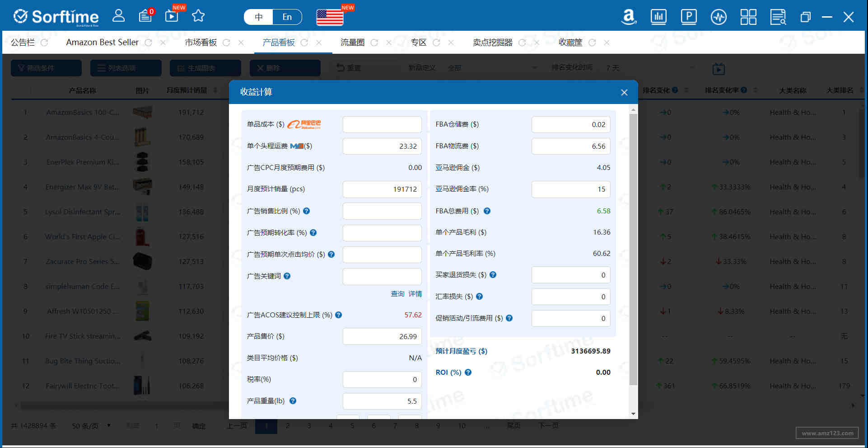The height and width of the screenshot is (448, 868).
Task: Click help icon next to ROI (%)
Action: click(468, 372)
